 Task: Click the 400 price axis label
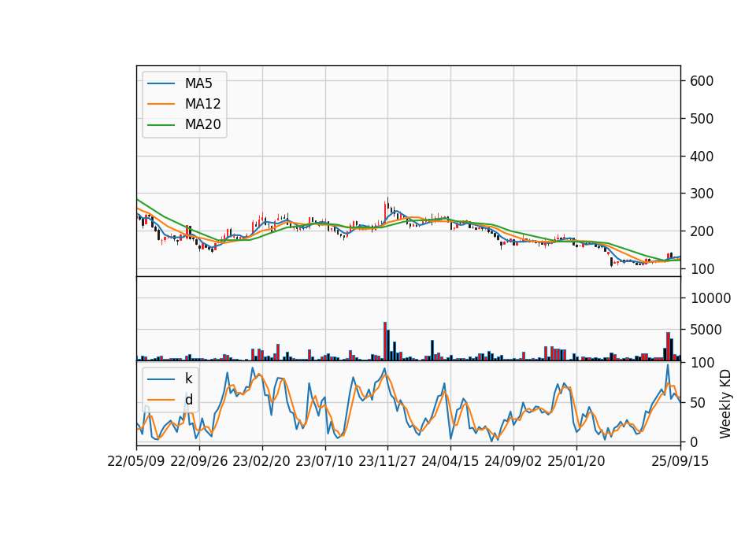coord(702,156)
